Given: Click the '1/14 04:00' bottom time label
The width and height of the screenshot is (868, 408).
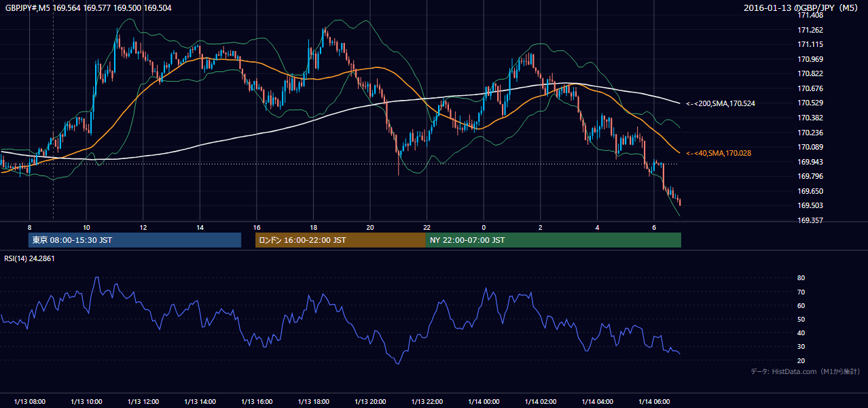Looking at the screenshot, I should [x=598, y=402].
